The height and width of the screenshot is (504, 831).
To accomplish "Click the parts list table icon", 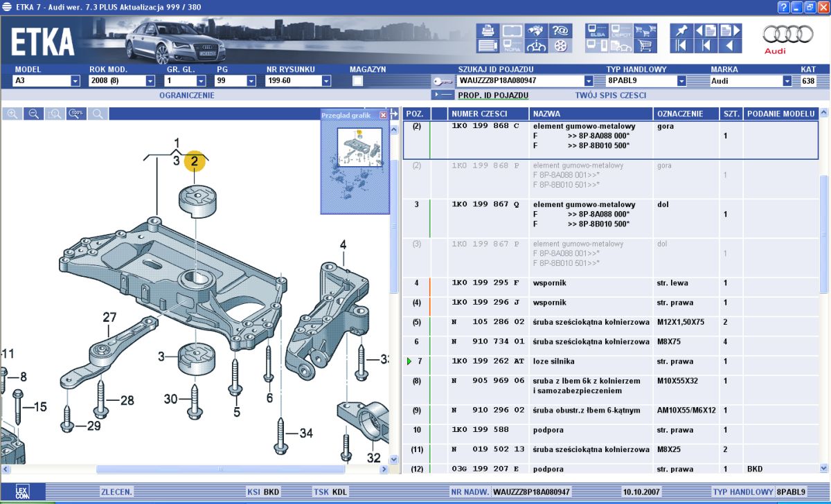I will pyautogui.click(x=487, y=46).
